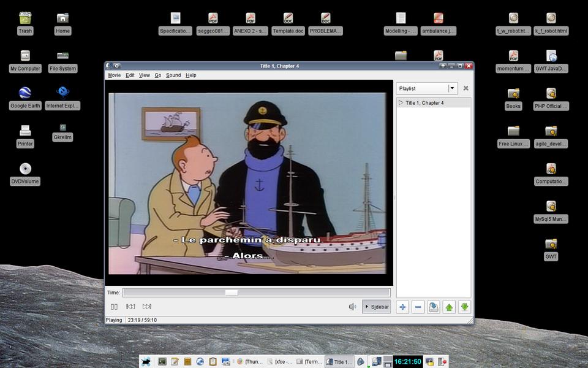The height and width of the screenshot is (368, 588).
Task: Click the video display area
Action: (x=249, y=183)
